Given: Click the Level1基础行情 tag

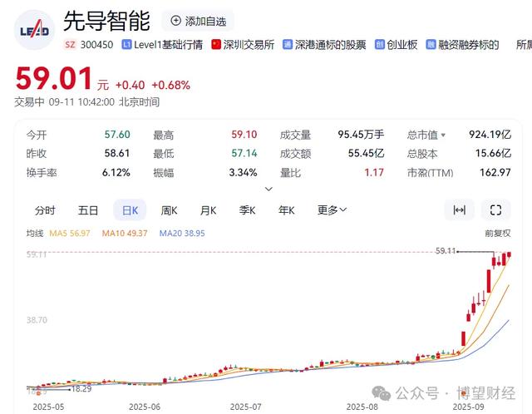Looking at the screenshot, I should 162,44.
